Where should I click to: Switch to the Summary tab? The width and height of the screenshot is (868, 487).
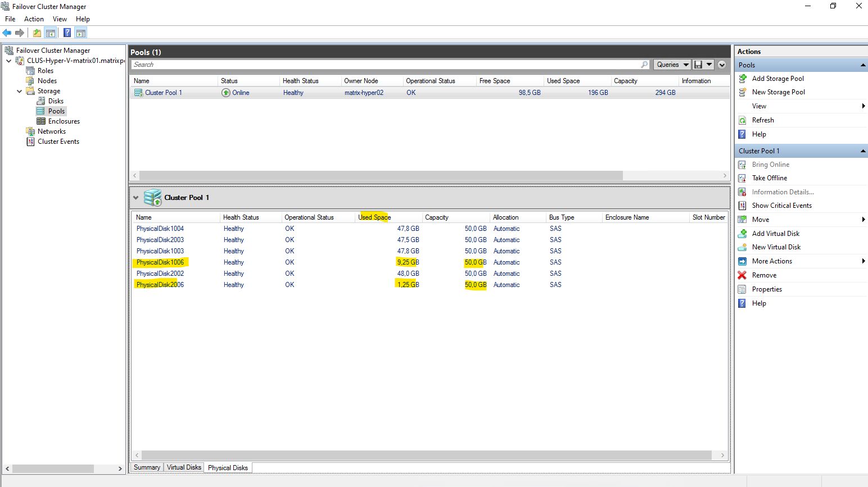pos(147,467)
